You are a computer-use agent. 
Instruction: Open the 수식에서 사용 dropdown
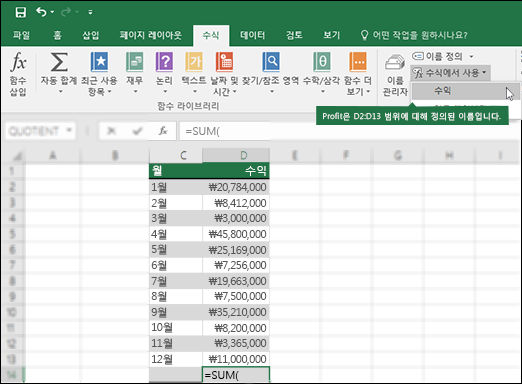click(450, 73)
